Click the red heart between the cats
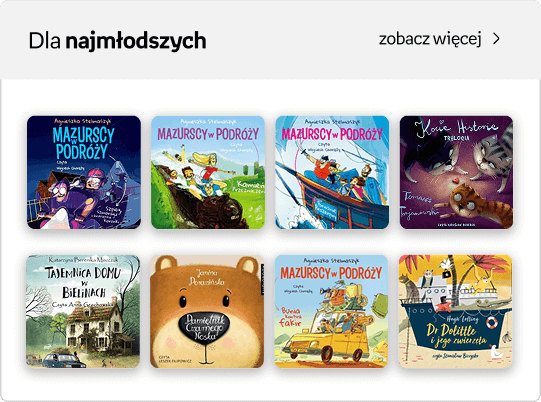 455,180
